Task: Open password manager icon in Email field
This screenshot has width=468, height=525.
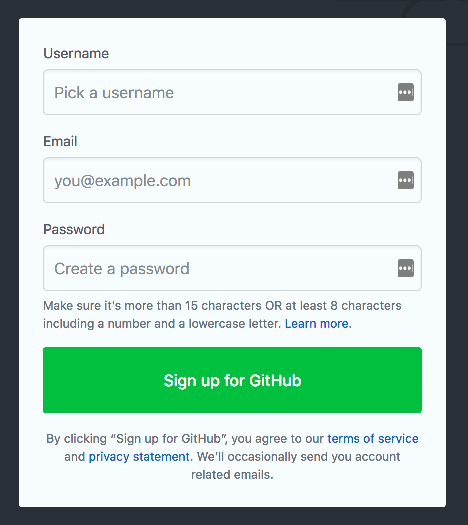Action: pos(406,180)
